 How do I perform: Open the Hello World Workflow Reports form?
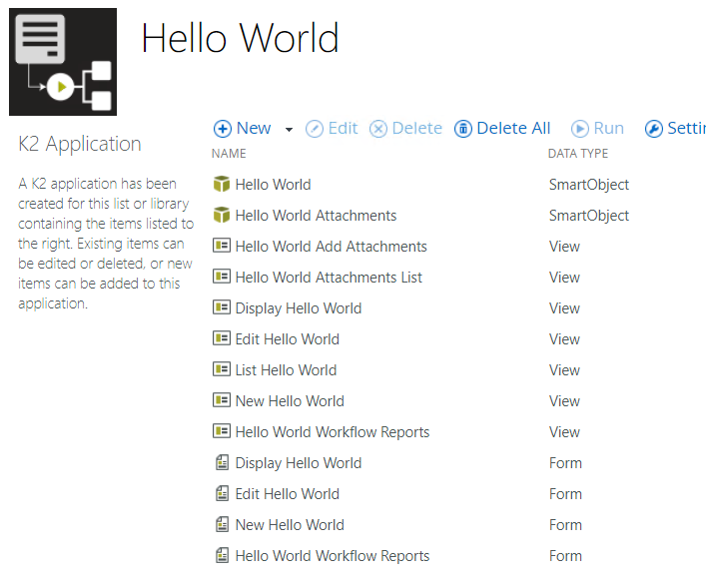tap(333, 556)
